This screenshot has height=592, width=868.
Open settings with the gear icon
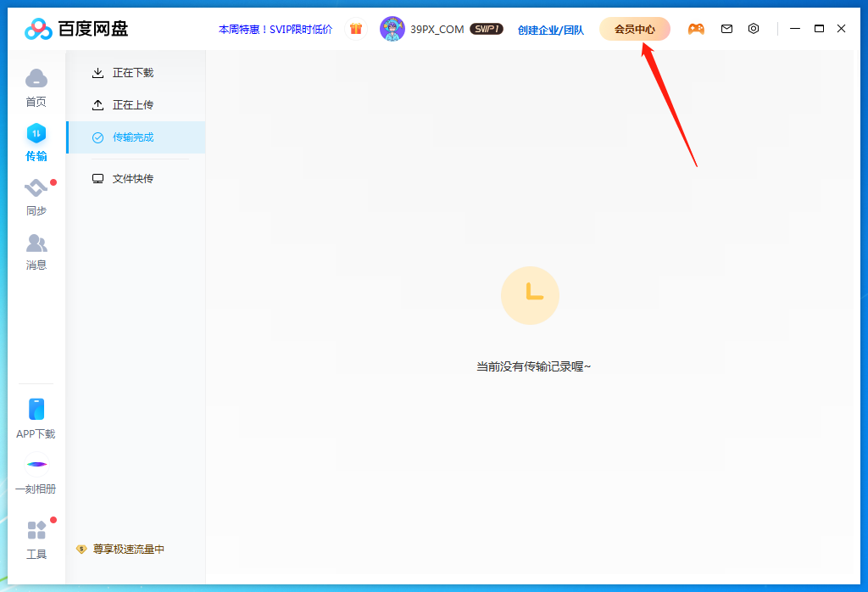click(x=754, y=28)
